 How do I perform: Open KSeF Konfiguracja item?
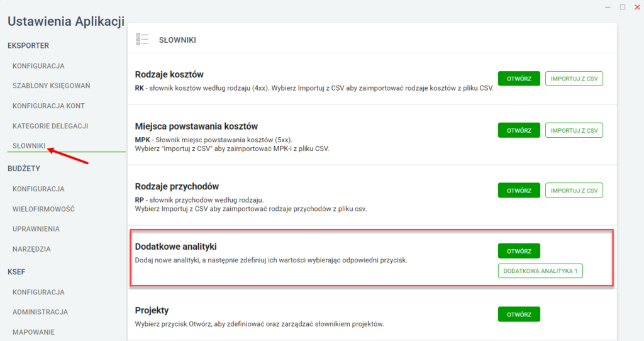pyautogui.click(x=38, y=292)
